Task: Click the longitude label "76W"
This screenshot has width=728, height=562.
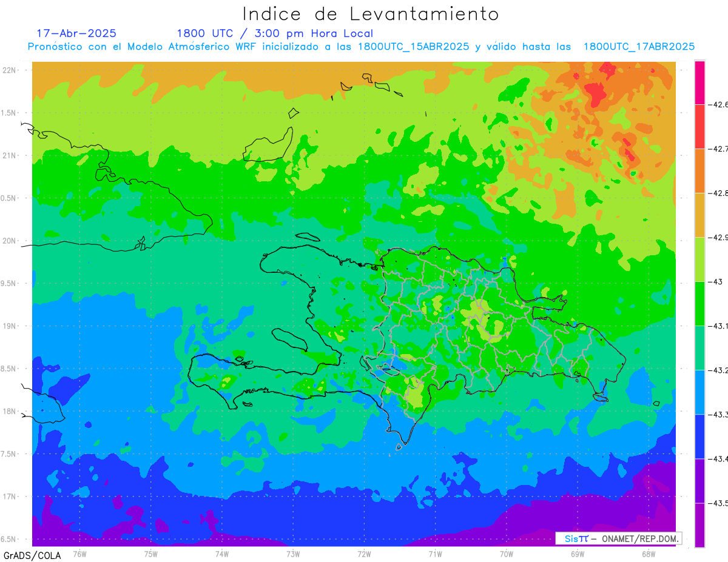Action: pos(79,553)
